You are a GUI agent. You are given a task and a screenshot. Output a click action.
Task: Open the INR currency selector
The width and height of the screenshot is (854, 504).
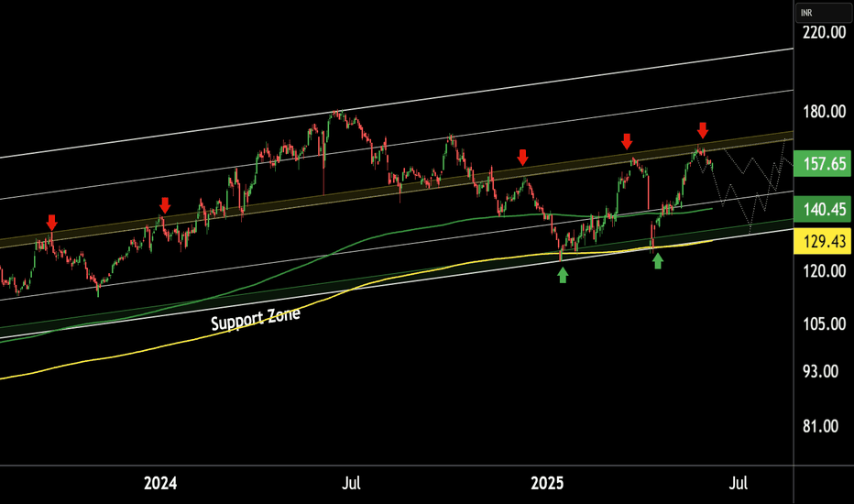[824, 13]
